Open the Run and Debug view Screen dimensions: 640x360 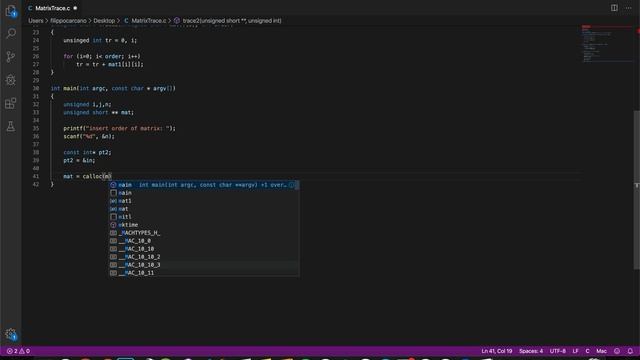[11, 80]
